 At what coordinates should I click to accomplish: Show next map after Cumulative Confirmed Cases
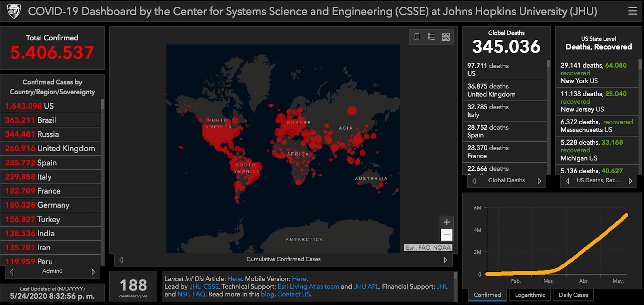point(445,260)
